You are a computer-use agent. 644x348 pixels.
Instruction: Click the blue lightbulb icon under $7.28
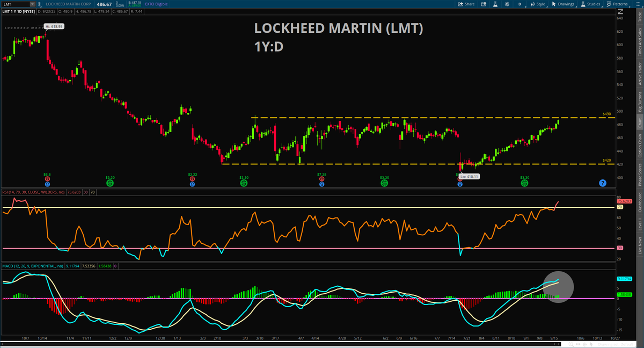(x=321, y=184)
